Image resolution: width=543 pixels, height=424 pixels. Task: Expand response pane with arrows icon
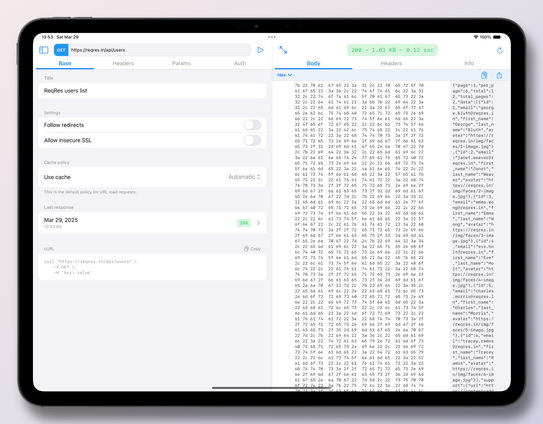pyautogui.click(x=283, y=50)
